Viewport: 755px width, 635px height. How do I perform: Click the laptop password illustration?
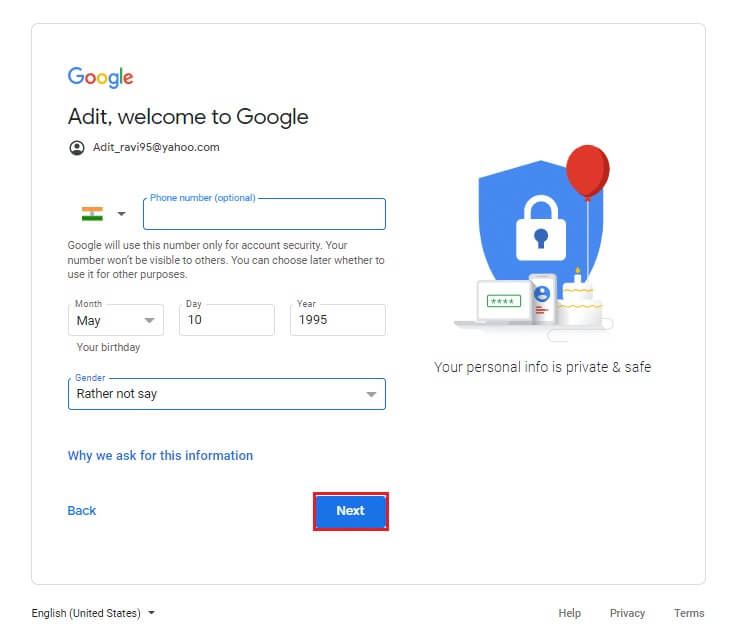click(x=503, y=301)
